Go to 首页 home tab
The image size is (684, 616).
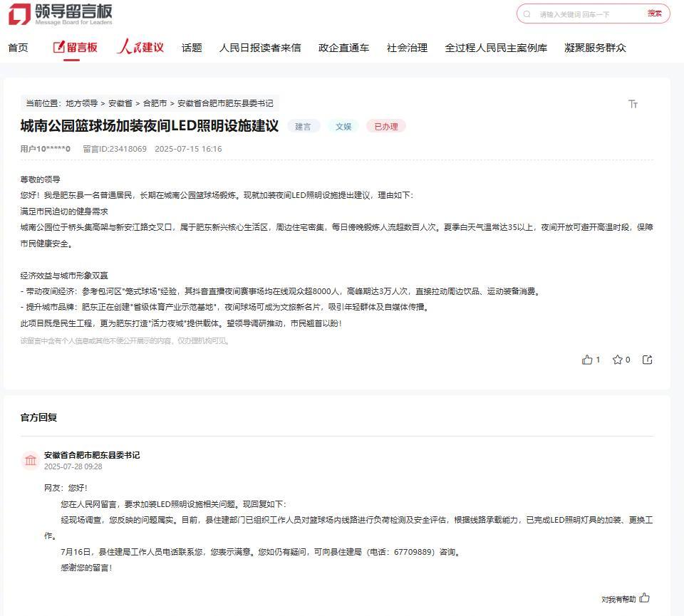pyautogui.click(x=19, y=48)
